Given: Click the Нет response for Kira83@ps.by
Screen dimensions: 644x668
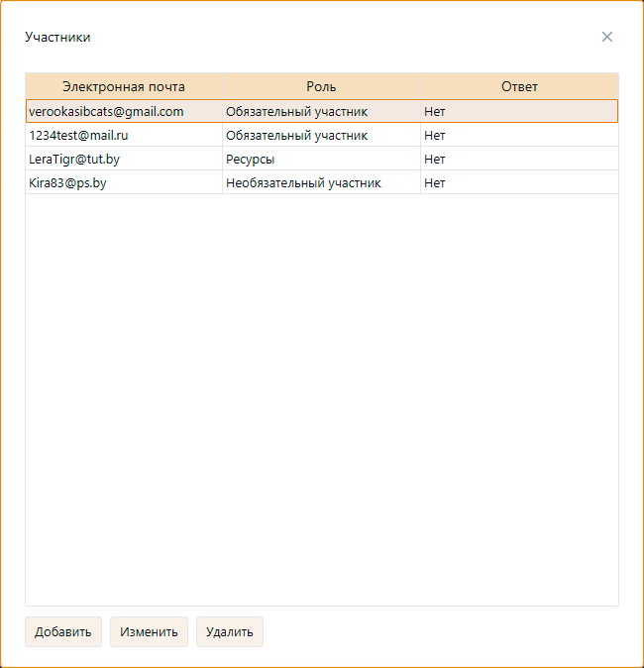Looking at the screenshot, I should (435, 182).
